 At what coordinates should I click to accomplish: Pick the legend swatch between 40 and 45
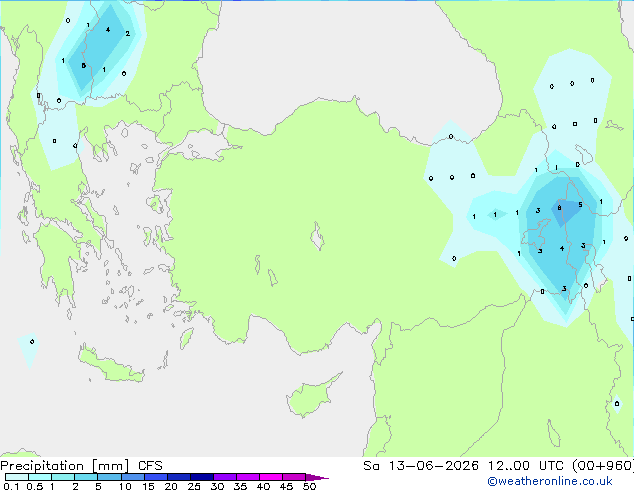click(x=271, y=477)
